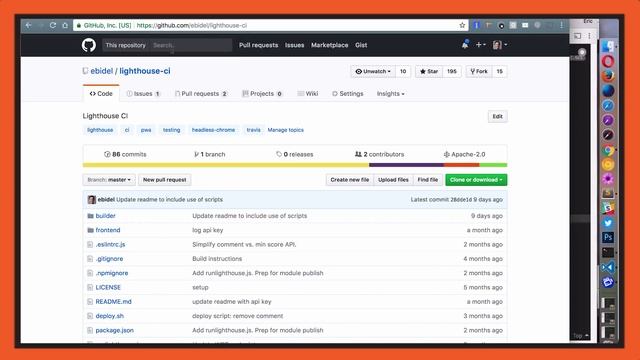Open package.json file
Viewport: 640px width, 360px height.
pos(115,330)
